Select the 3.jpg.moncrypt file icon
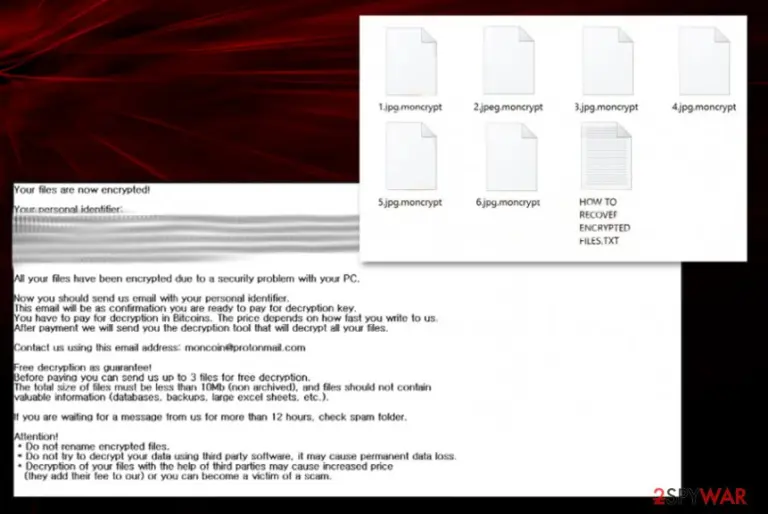768x514 pixels. click(x=607, y=61)
